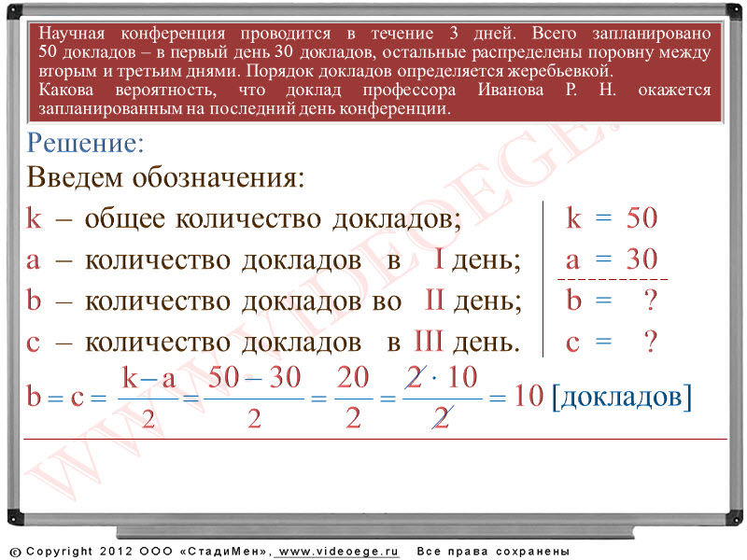Viewport: 747px width, 560px height.
Task: Select the fraction "k–a" over 2
Action: coord(148,398)
